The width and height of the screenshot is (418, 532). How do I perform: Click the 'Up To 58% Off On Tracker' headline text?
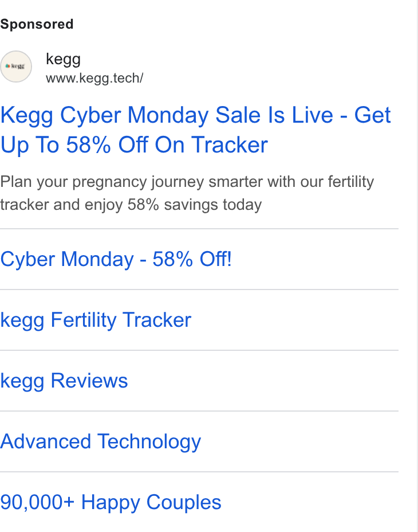point(134,145)
